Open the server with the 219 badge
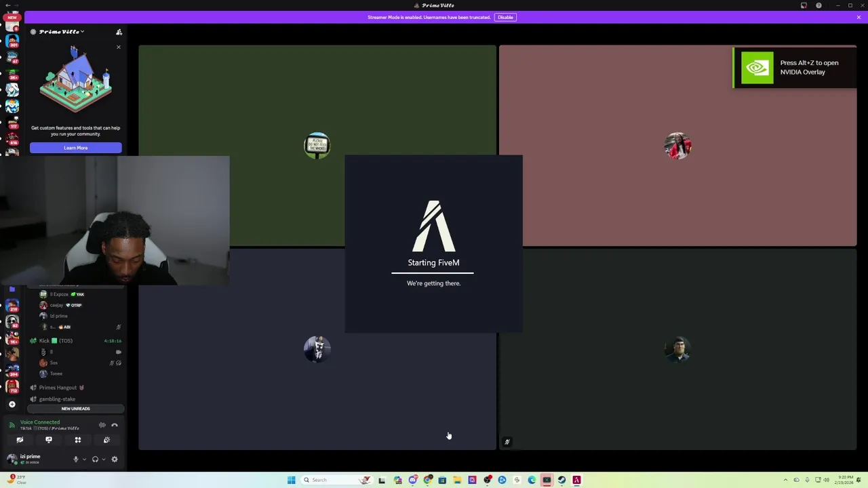The image size is (868, 488). (x=12, y=305)
